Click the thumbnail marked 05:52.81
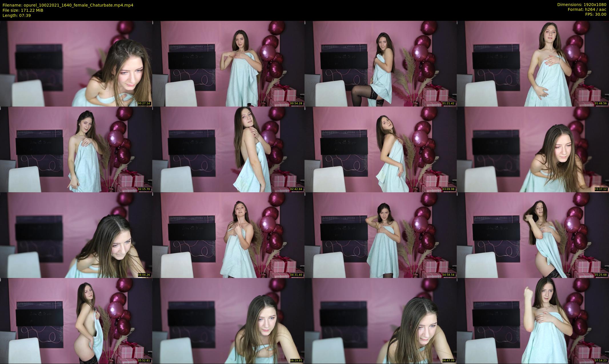 [76, 321]
